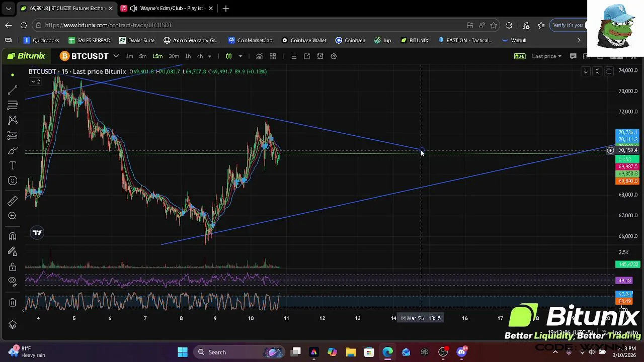Click the plus on price axis
This screenshot has height=362, width=644.
click(x=610, y=150)
